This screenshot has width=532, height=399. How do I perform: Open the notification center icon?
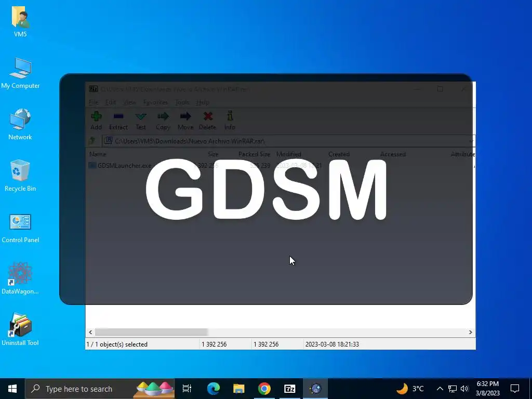tap(515, 389)
